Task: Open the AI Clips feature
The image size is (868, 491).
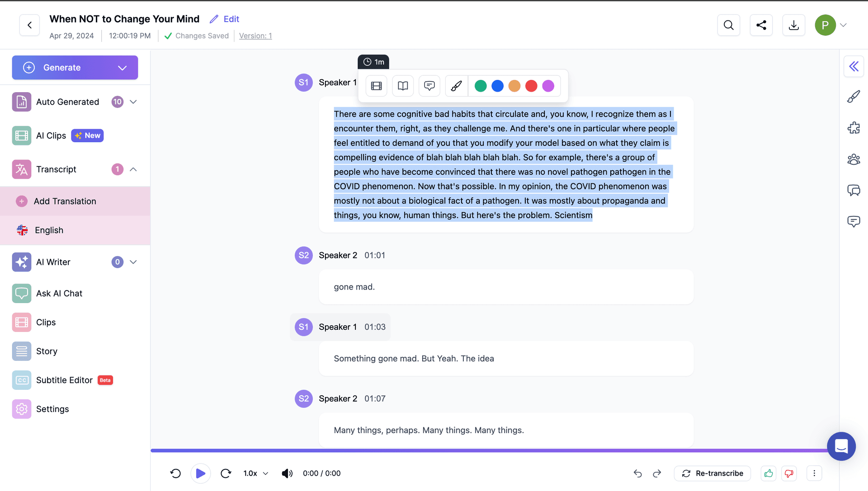Action: click(x=51, y=135)
